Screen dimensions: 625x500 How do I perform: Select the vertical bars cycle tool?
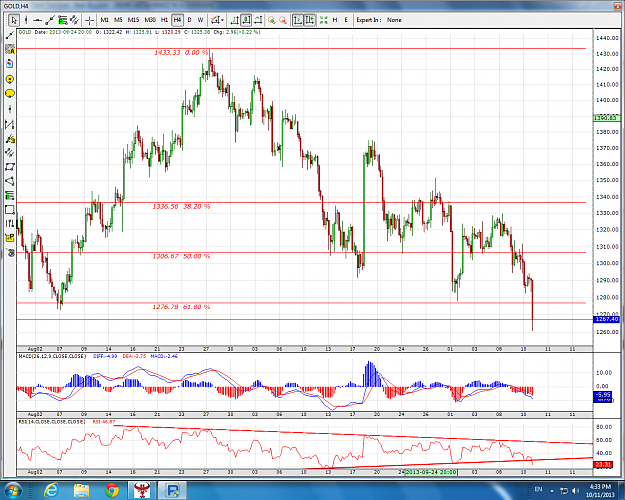point(10,223)
